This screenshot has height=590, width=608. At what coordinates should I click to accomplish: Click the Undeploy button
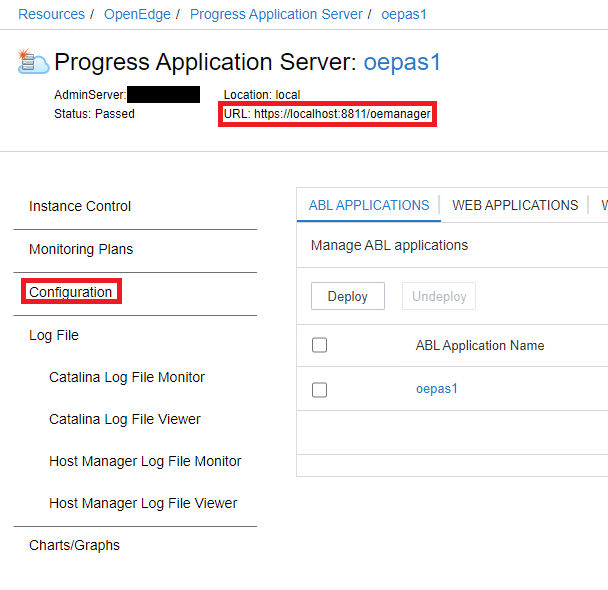(439, 296)
